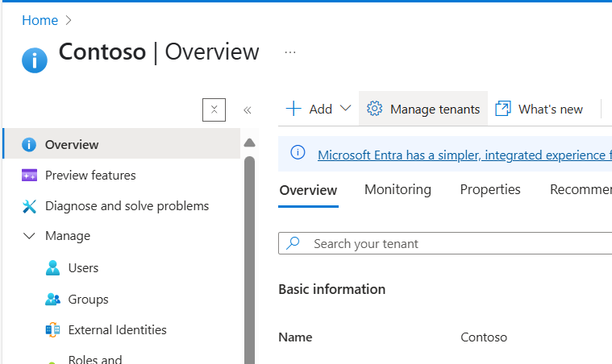Viewport: 612px width, 364px height.
Task: Switch to the Monitoring tab
Action: tap(398, 190)
